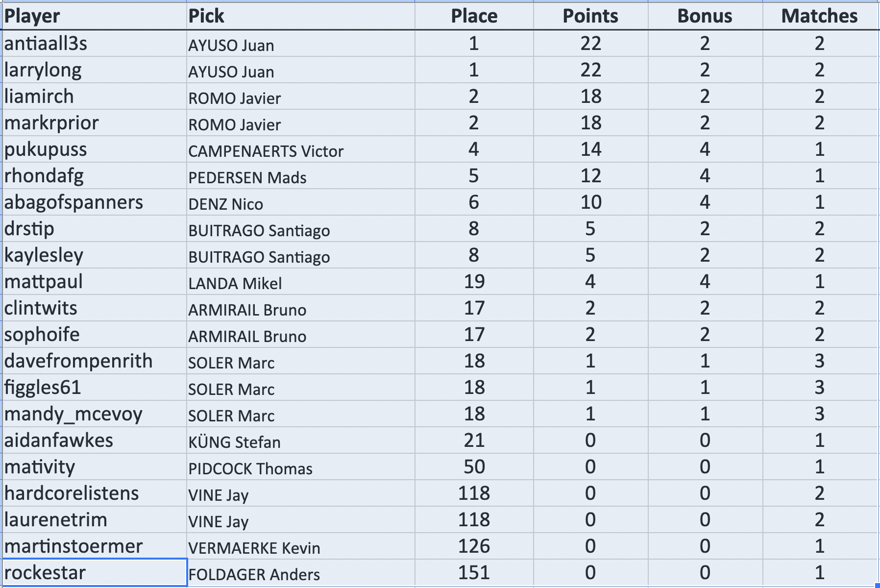Click the rockestar cell
This screenshot has width=880, height=588.
(x=45, y=573)
